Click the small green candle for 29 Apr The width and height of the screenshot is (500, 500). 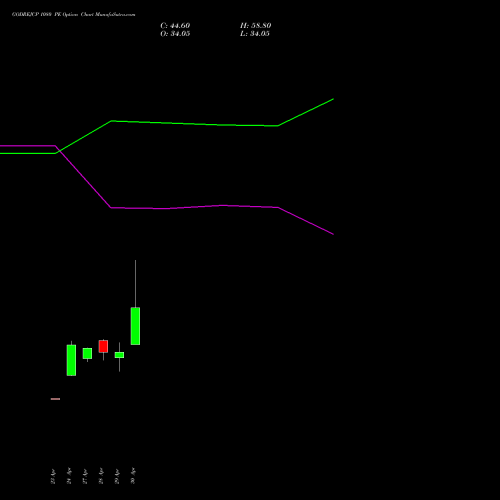(119, 355)
